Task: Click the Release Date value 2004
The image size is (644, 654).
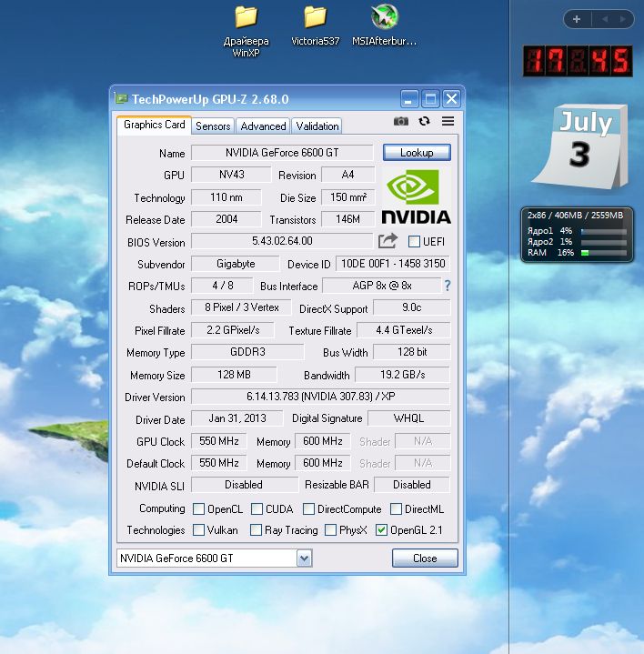Action: tap(226, 219)
